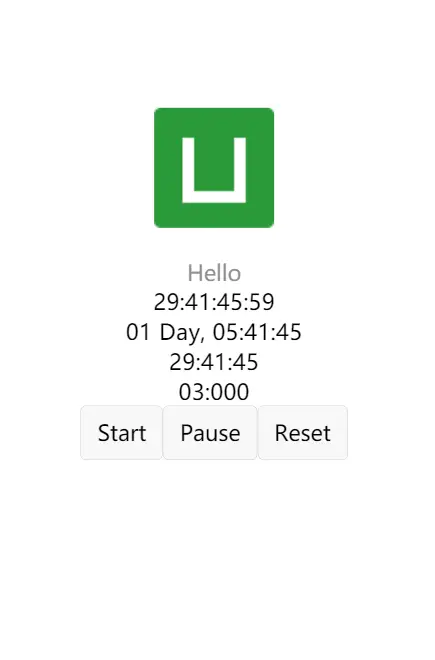Click the Hello greeting above the timers

coord(214,273)
